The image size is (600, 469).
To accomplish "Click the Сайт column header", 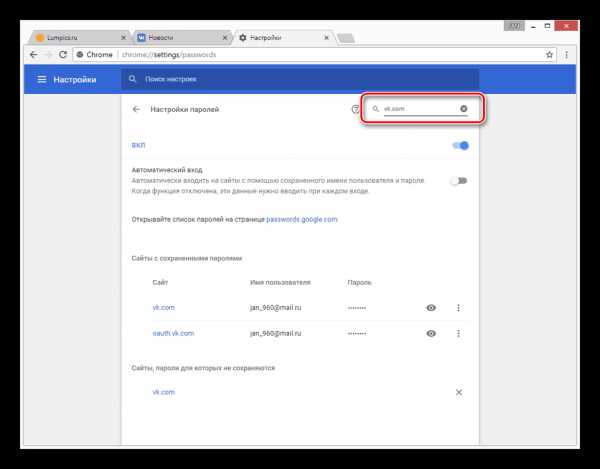I will click(x=160, y=282).
